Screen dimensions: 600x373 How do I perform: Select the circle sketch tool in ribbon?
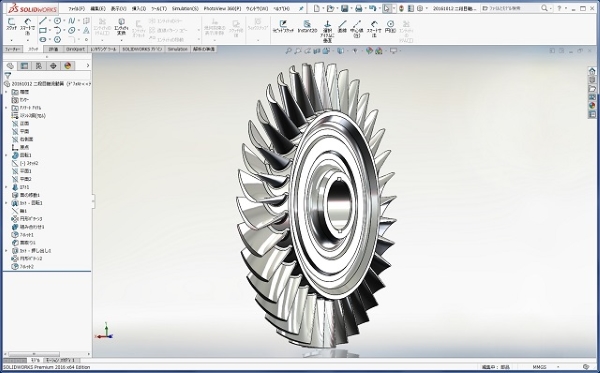[x=57, y=21]
